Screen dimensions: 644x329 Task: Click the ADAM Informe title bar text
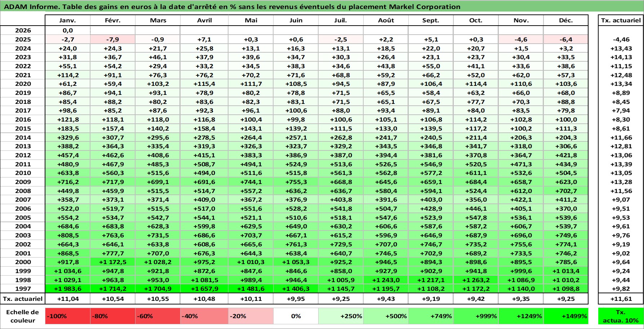click(232, 6)
